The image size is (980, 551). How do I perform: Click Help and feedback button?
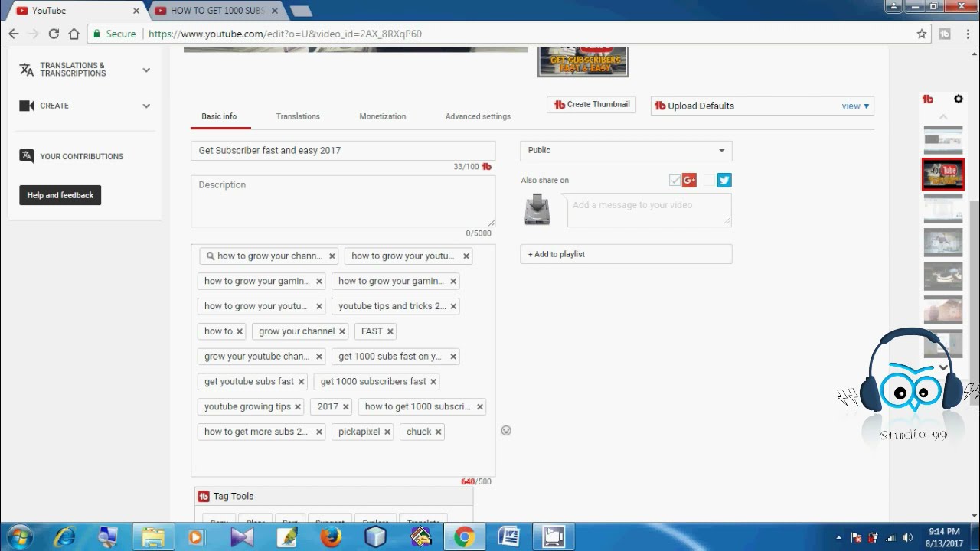coord(60,195)
